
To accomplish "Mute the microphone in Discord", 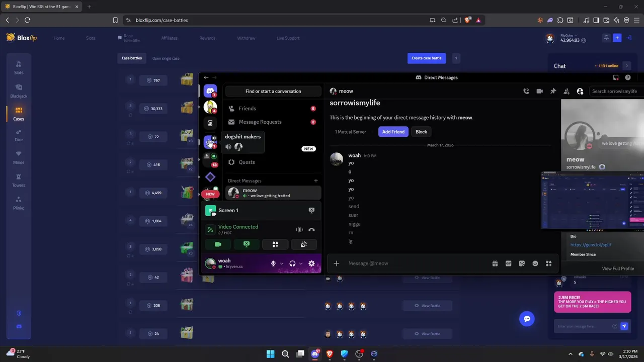I will (273, 263).
